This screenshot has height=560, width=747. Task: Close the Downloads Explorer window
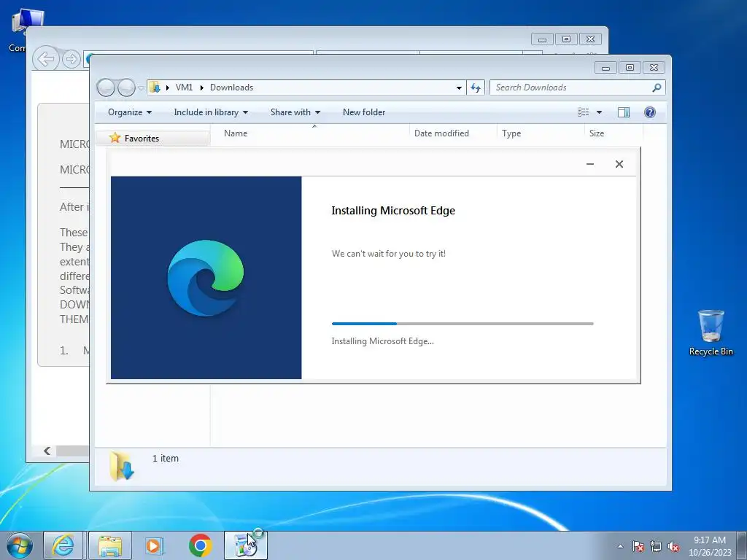coord(654,68)
